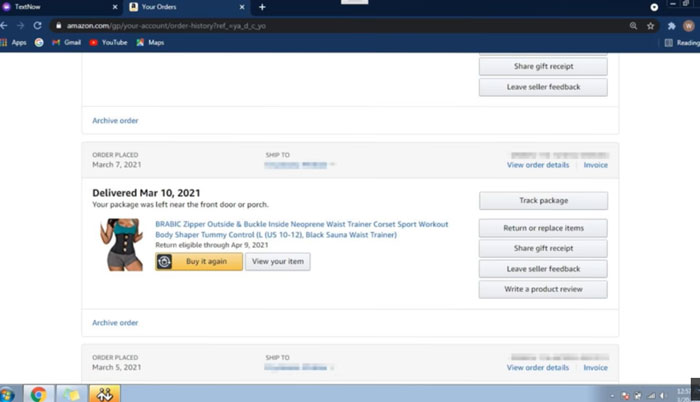700x402 pixels.
Task: Click the Track package button
Action: point(543,201)
